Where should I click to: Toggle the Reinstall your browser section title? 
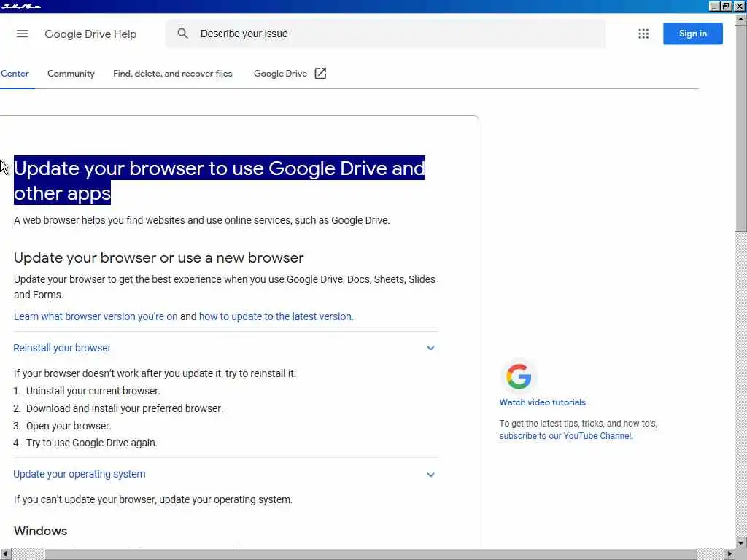click(x=62, y=348)
